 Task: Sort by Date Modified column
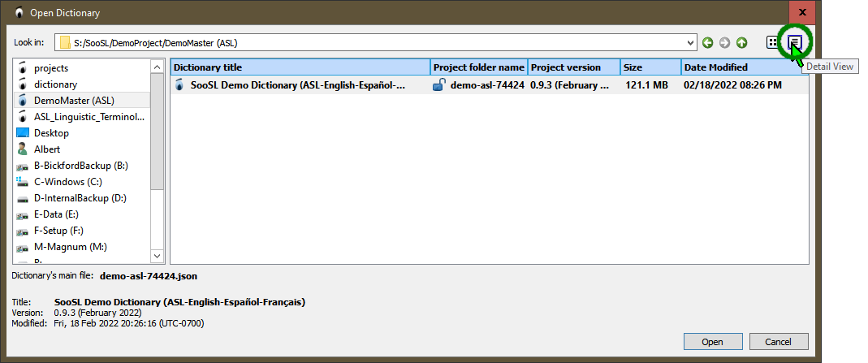pyautogui.click(x=745, y=67)
